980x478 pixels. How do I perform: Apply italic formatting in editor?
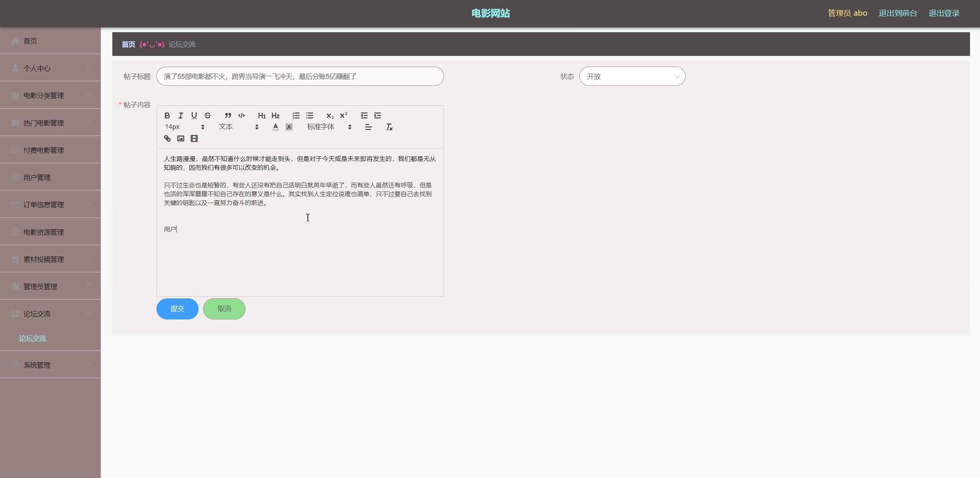(181, 115)
